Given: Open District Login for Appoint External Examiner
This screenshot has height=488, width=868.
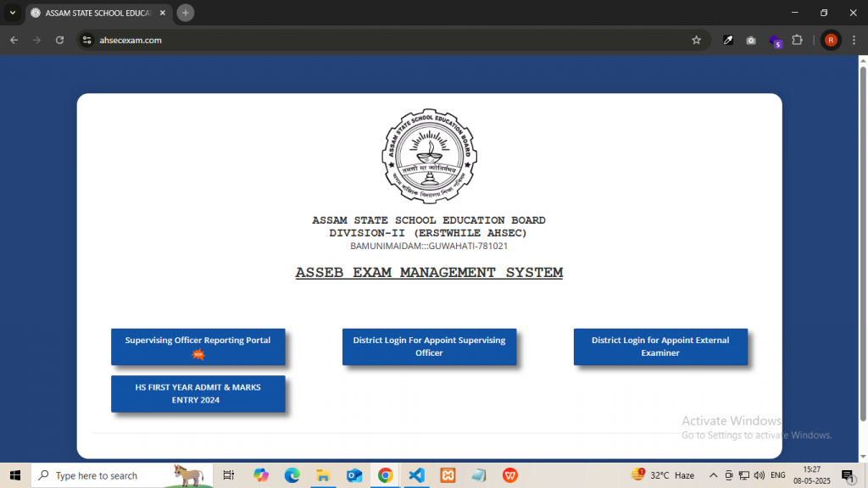Looking at the screenshot, I should coord(660,347).
